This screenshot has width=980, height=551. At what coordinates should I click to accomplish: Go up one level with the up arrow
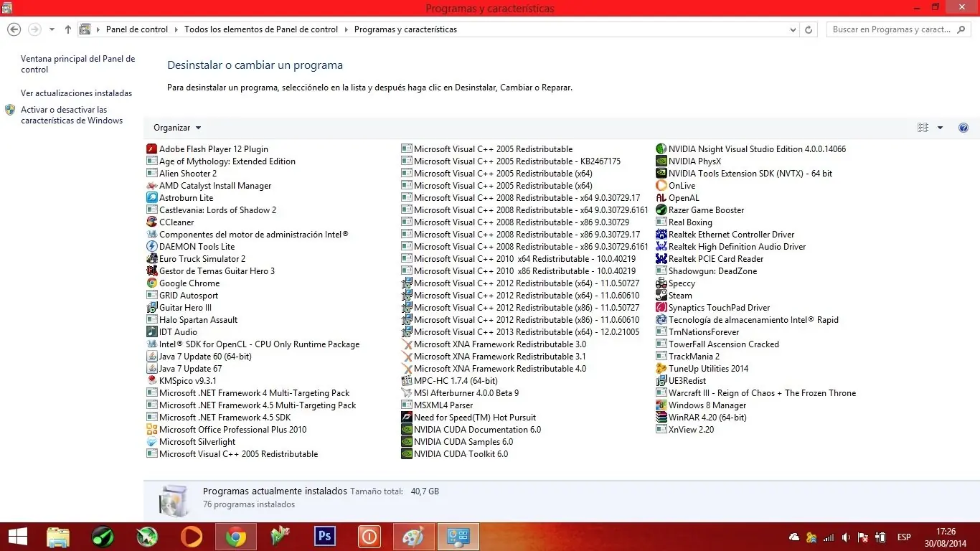(68, 29)
